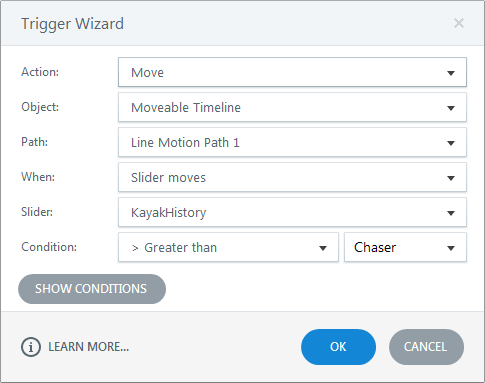Screen dimensions: 485x383
Task: Click the Show Conditions button
Action: pos(92,289)
